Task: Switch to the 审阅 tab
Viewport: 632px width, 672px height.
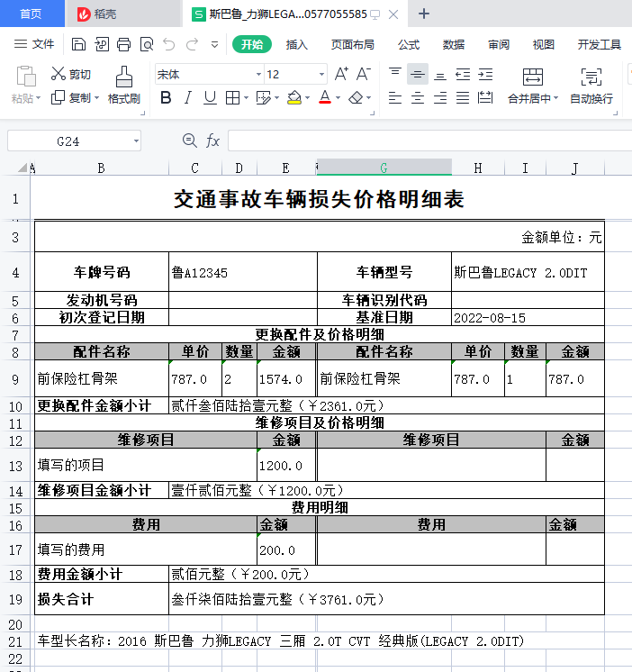Action: [x=499, y=44]
